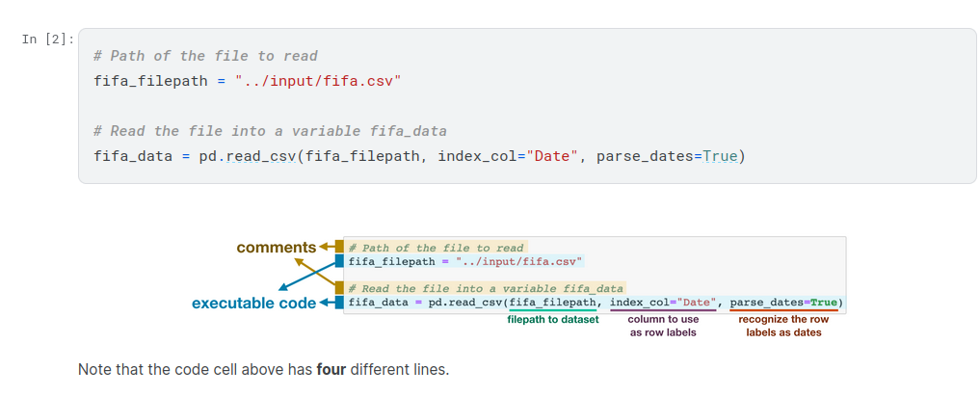Click the "column to use as row labels" caption

(x=663, y=326)
